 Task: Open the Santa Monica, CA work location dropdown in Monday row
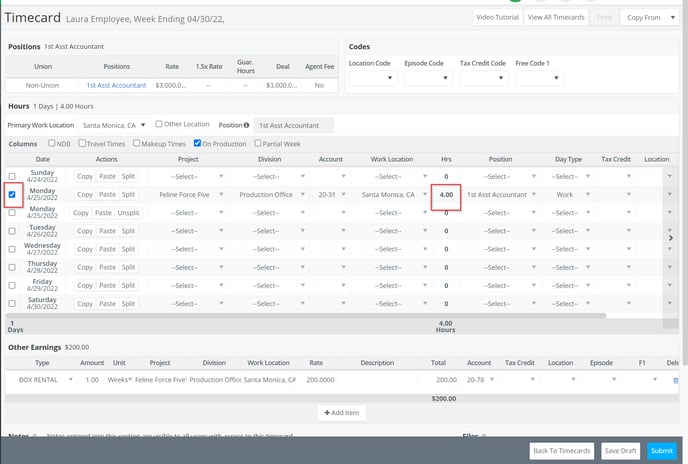[x=391, y=194]
